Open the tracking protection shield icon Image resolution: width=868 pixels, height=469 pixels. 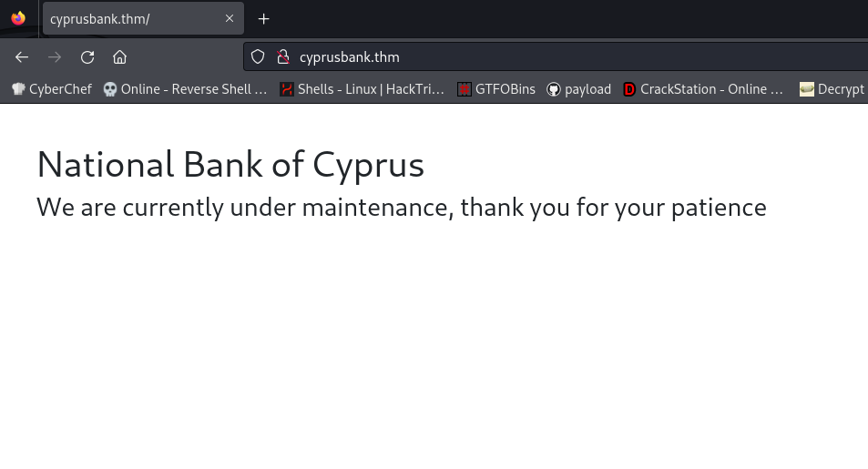click(x=258, y=56)
